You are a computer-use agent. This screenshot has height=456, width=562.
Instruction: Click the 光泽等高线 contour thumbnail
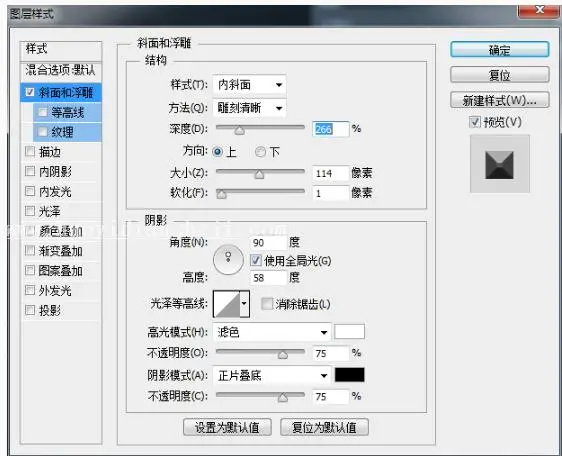227,304
